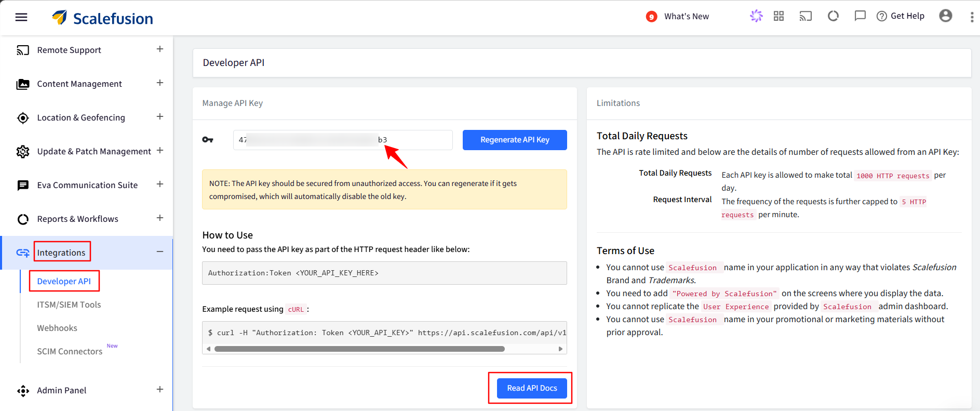This screenshot has height=411, width=980.
Task: Click the key icon beside API key
Action: click(x=208, y=140)
